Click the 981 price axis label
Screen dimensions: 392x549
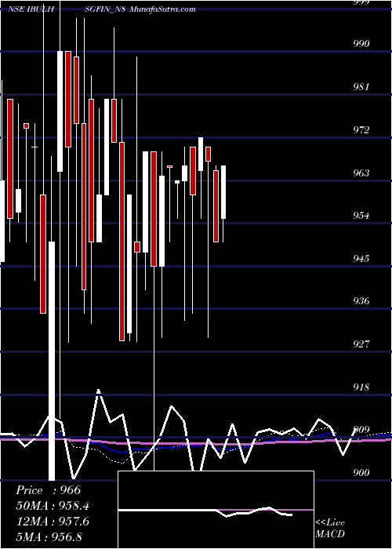click(361, 86)
